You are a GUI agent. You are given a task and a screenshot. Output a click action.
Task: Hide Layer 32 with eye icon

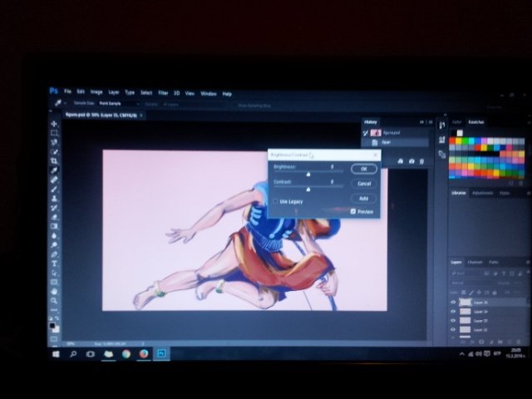point(453,329)
